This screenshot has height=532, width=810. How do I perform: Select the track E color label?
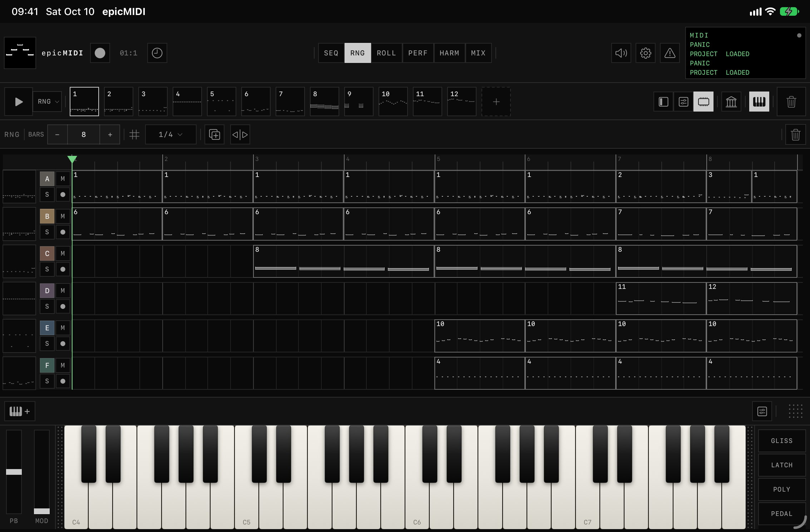coord(47,328)
